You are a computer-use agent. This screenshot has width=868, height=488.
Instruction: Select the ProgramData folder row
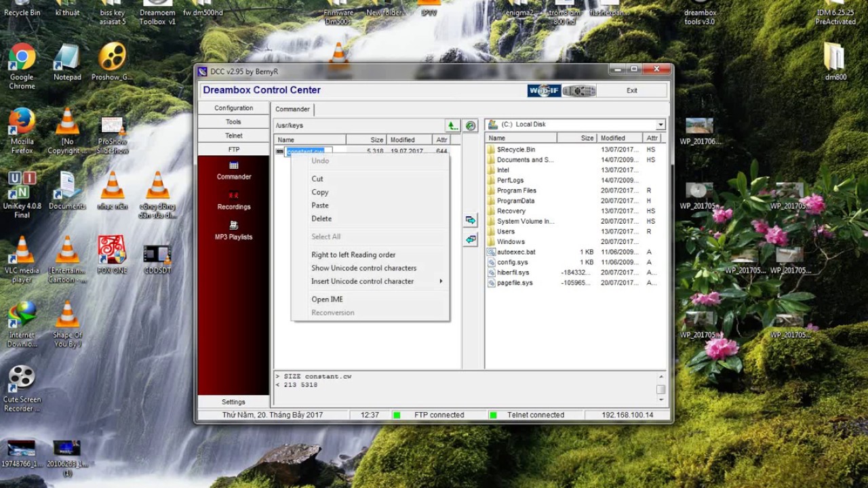pos(575,201)
